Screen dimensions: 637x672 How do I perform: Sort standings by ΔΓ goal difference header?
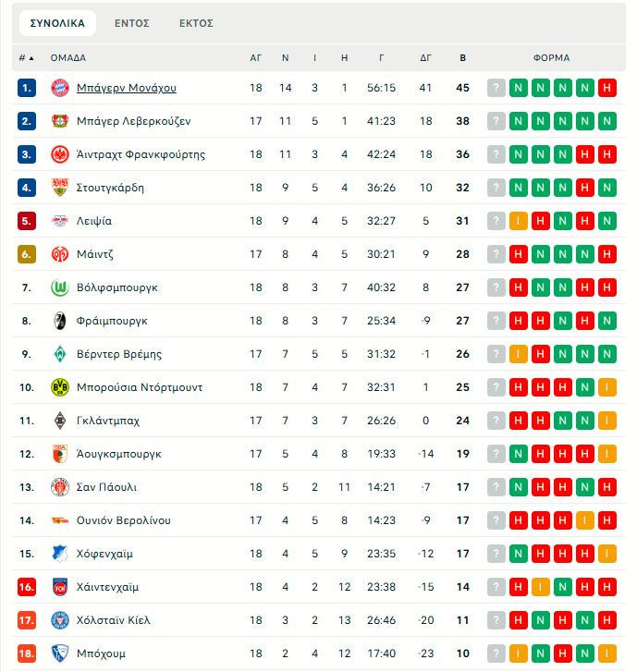pos(425,57)
